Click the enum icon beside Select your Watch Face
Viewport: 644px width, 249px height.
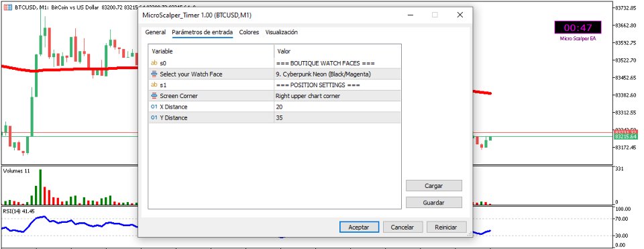coord(154,74)
